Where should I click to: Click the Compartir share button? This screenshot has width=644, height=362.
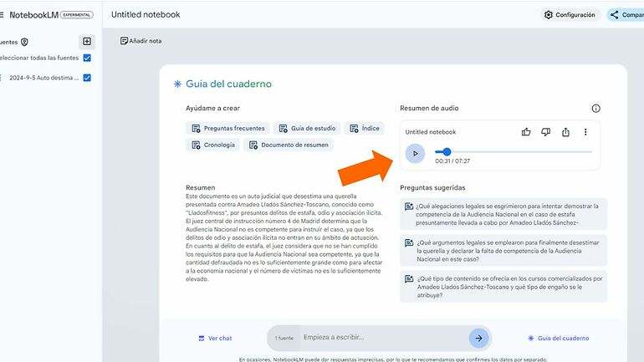click(x=626, y=15)
